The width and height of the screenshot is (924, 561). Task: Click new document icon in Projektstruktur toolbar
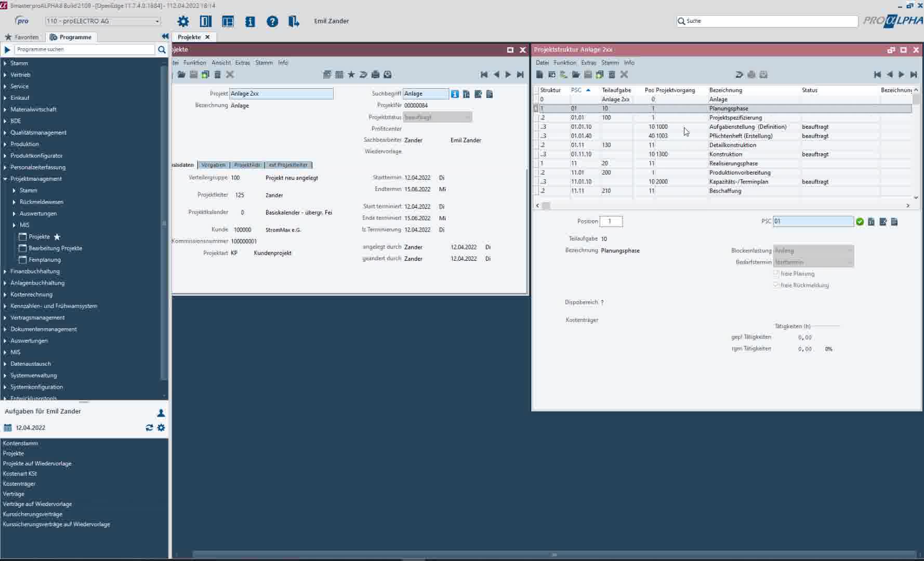540,75
